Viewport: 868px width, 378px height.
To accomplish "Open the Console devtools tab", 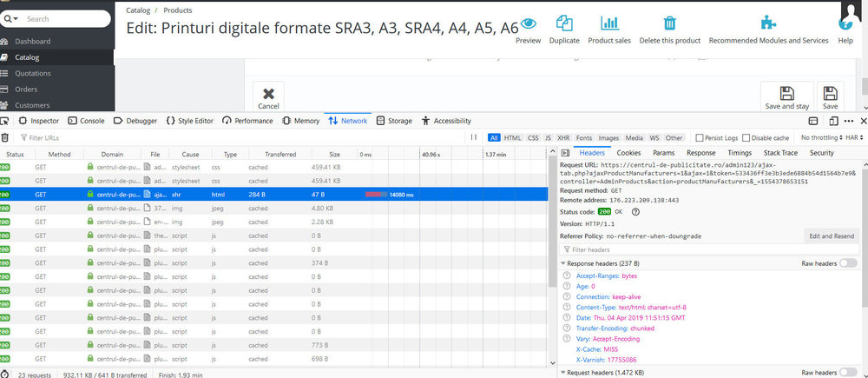I will 86,121.
